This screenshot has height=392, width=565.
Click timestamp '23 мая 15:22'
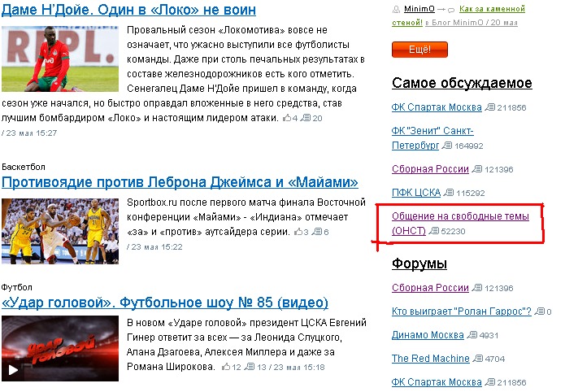click(x=157, y=247)
